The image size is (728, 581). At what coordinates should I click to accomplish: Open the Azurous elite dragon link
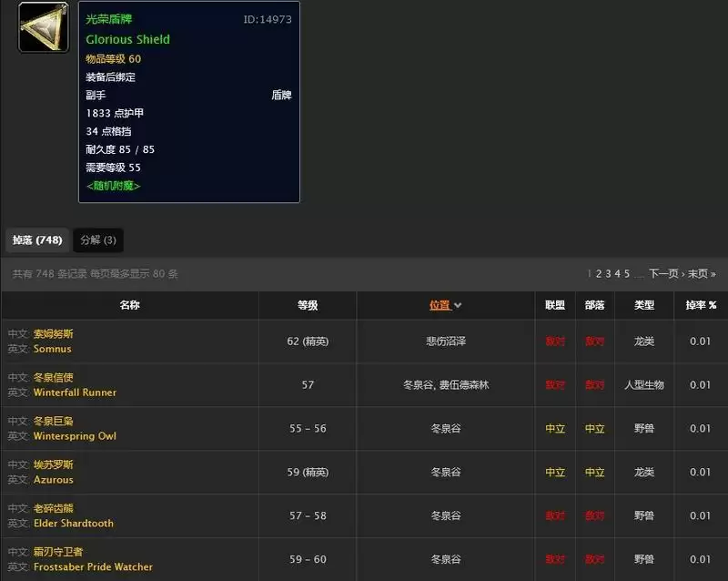(53, 480)
